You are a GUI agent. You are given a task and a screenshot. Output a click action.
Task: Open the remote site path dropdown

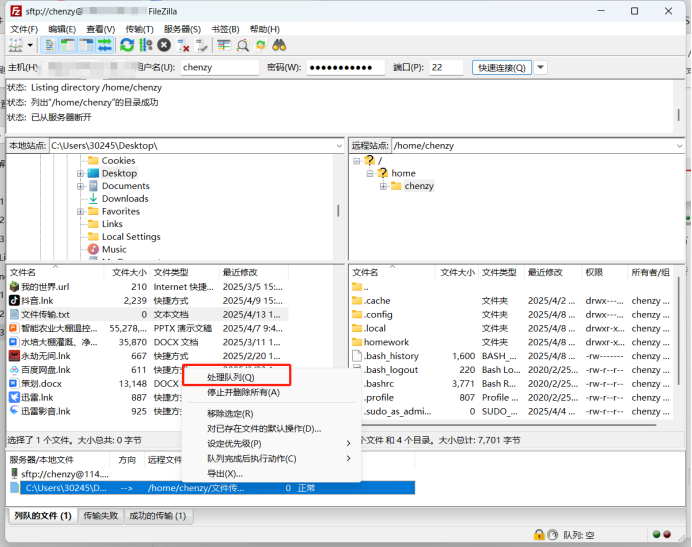click(679, 146)
